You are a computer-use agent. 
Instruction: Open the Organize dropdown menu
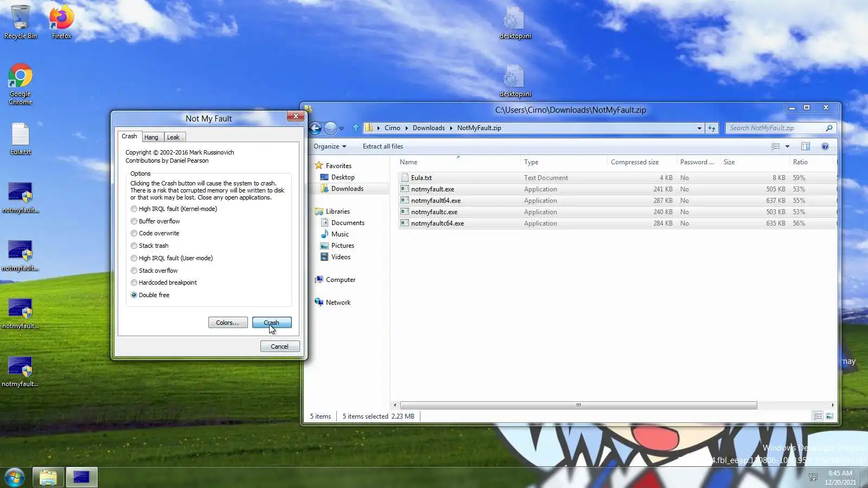[x=330, y=146]
